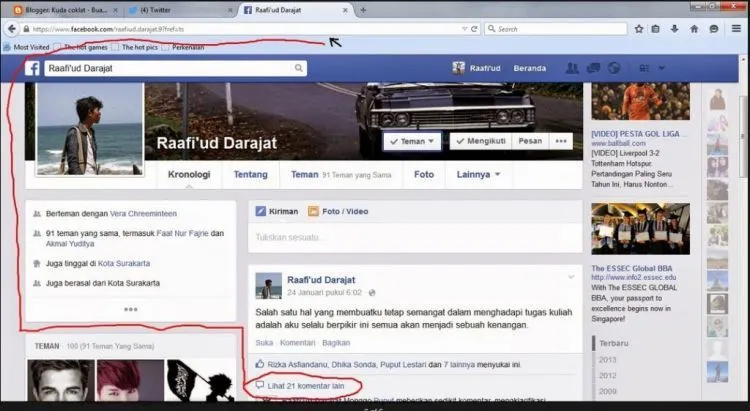The width and height of the screenshot is (750, 411).
Task: Switch to the Blogger browser tab
Action: pyautogui.click(x=66, y=10)
